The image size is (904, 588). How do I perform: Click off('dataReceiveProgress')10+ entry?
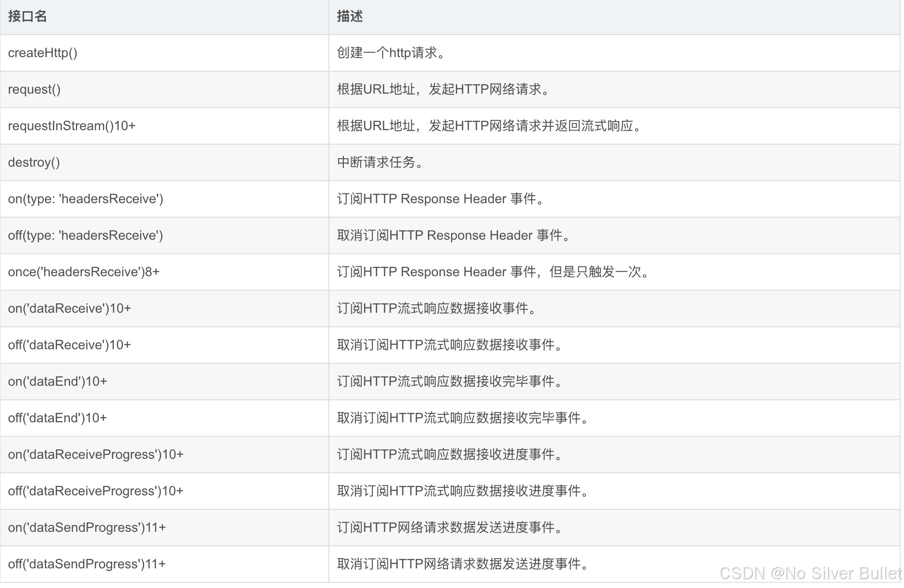pos(96,491)
